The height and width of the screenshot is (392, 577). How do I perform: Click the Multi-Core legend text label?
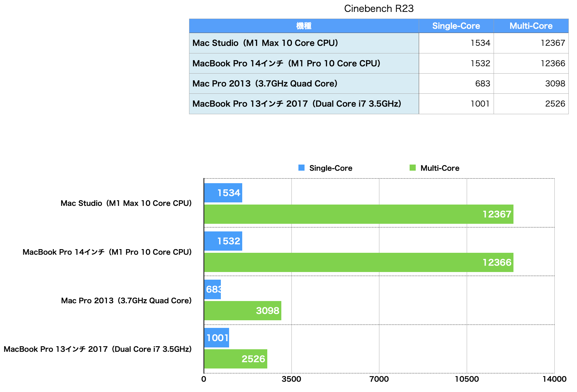click(x=440, y=168)
